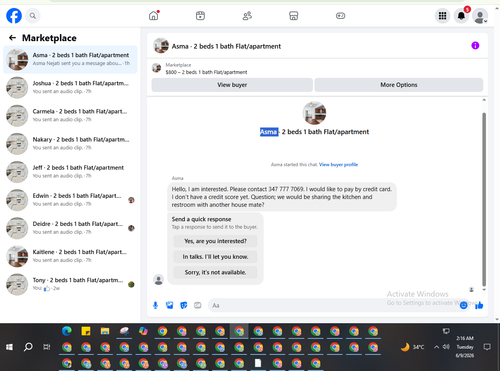Click the attach photo icon

170,305
